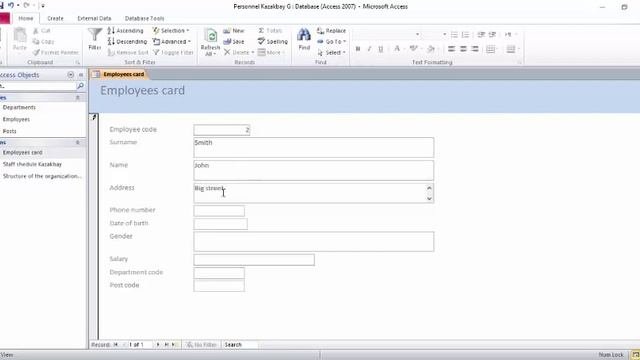Open the Database Tools tab
The width and height of the screenshot is (640, 360).
pyautogui.click(x=144, y=18)
